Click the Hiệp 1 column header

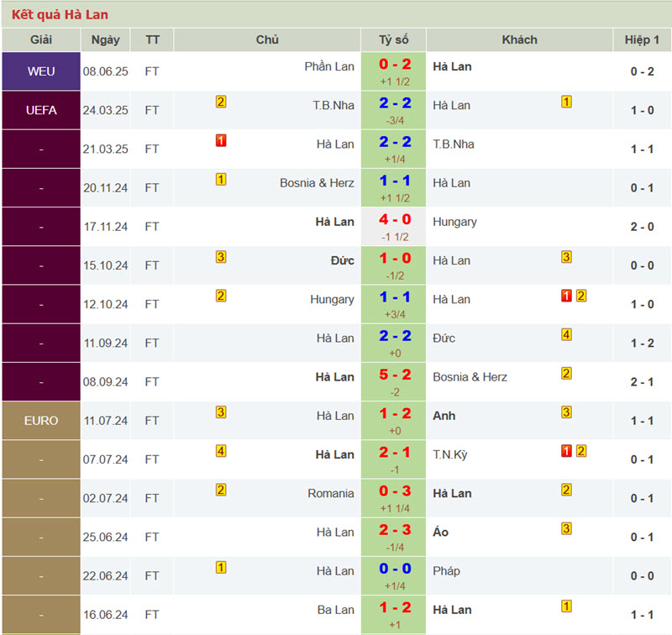642,39
